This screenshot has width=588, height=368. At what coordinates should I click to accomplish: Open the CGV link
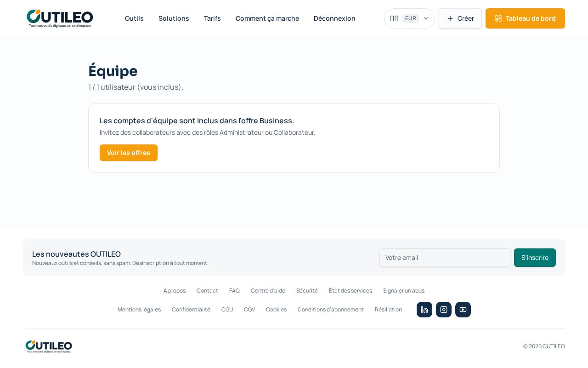[249, 310]
